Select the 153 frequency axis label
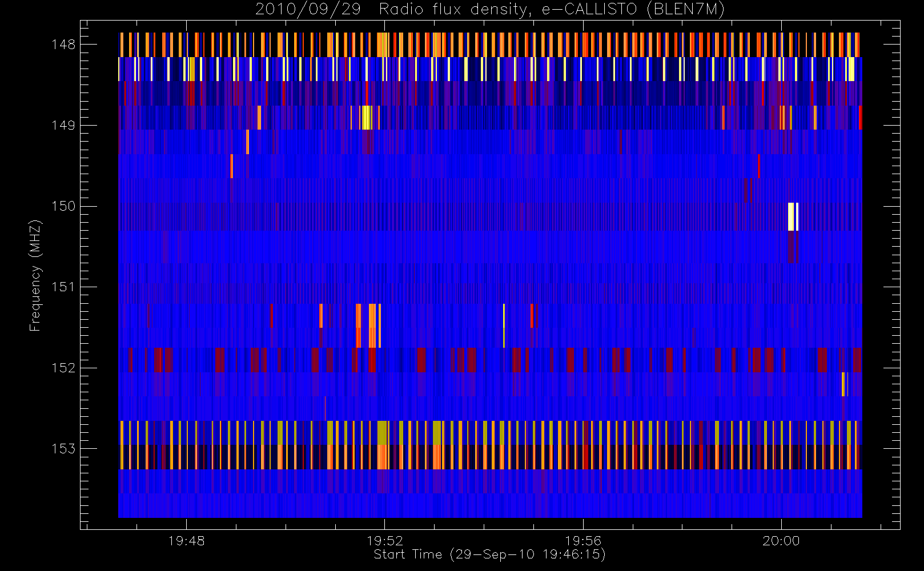This screenshot has width=924, height=571. click(x=63, y=448)
